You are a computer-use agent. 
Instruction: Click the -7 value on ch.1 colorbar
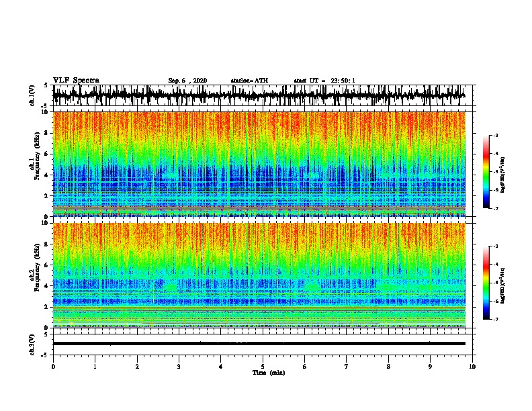tap(496, 208)
